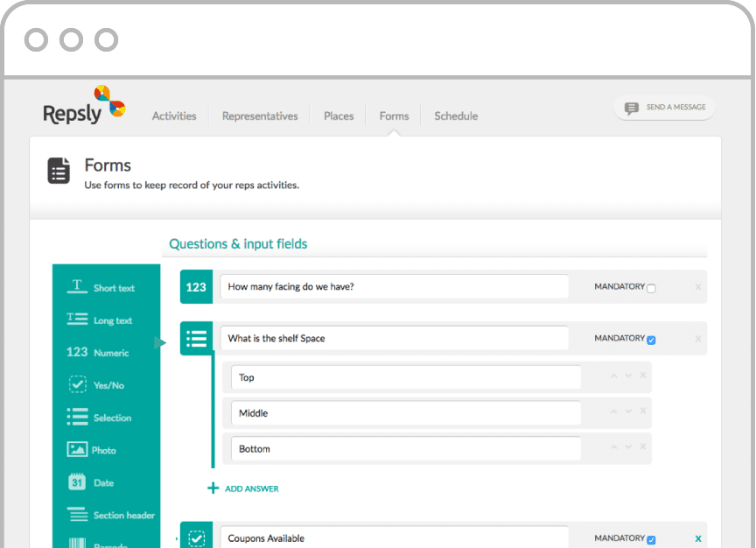Move the 'Top' answer up
The width and height of the screenshot is (756, 548).
click(x=613, y=376)
